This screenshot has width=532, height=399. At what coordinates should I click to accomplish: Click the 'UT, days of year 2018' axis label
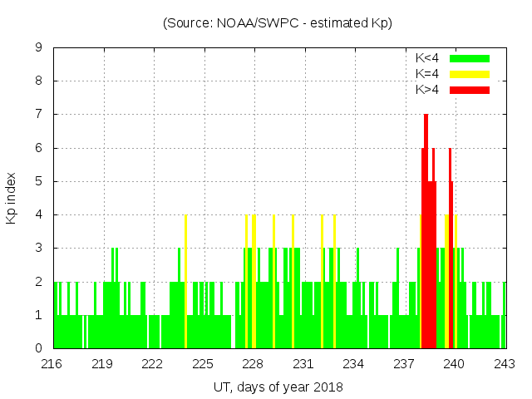point(278,387)
